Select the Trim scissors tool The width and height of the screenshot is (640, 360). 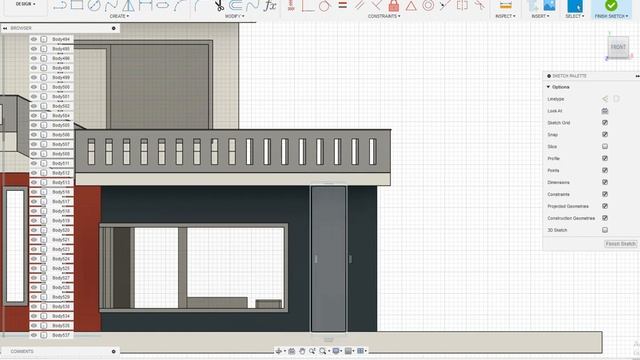[x=219, y=5]
